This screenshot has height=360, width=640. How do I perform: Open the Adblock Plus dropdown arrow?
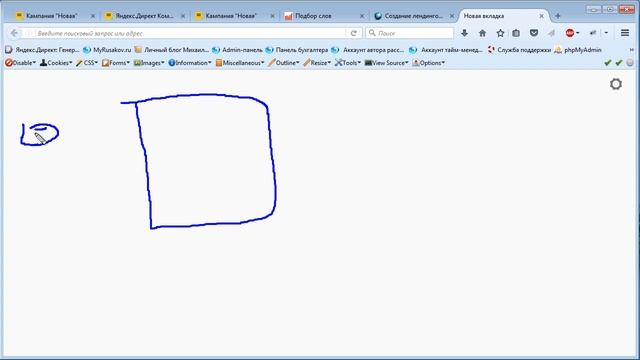point(578,33)
